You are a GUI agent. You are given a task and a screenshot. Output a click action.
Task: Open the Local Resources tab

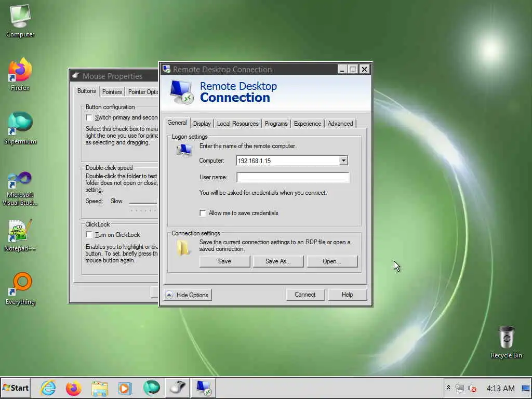[x=237, y=124]
